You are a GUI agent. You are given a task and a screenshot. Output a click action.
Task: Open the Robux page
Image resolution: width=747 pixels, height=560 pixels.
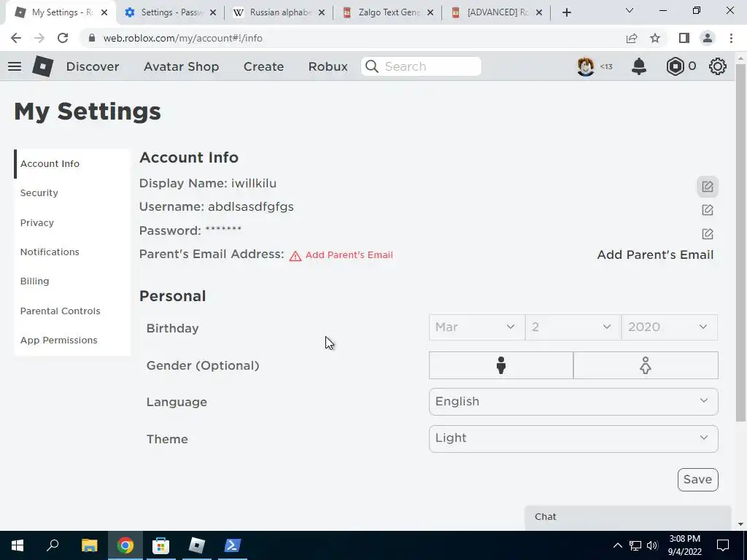point(328,66)
